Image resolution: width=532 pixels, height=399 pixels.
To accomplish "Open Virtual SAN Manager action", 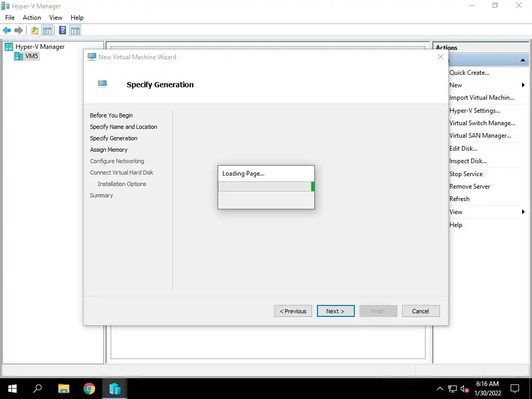I will point(480,136).
